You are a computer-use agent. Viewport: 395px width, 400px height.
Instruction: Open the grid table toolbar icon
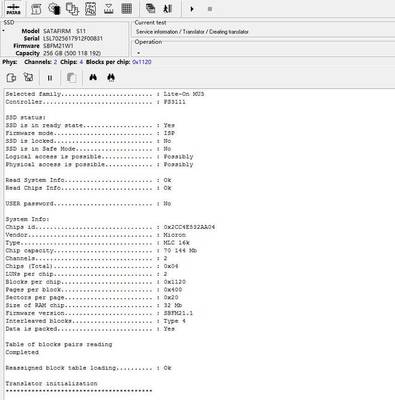(127, 9)
